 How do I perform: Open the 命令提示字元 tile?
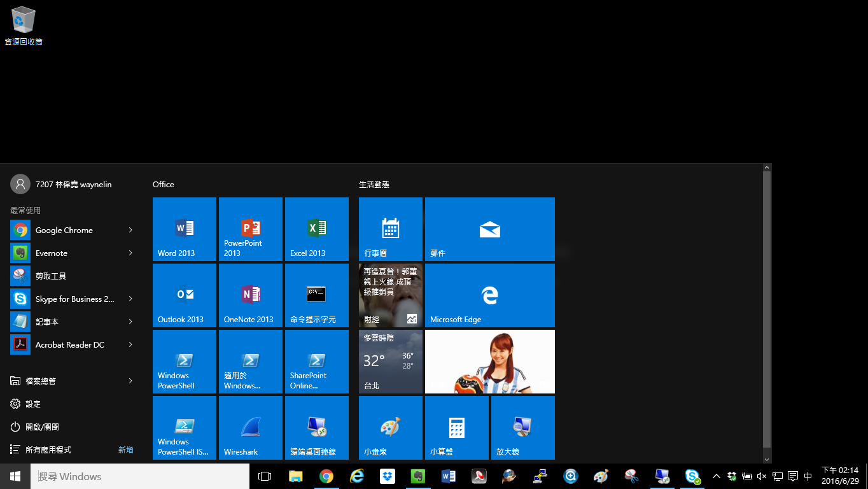click(317, 295)
